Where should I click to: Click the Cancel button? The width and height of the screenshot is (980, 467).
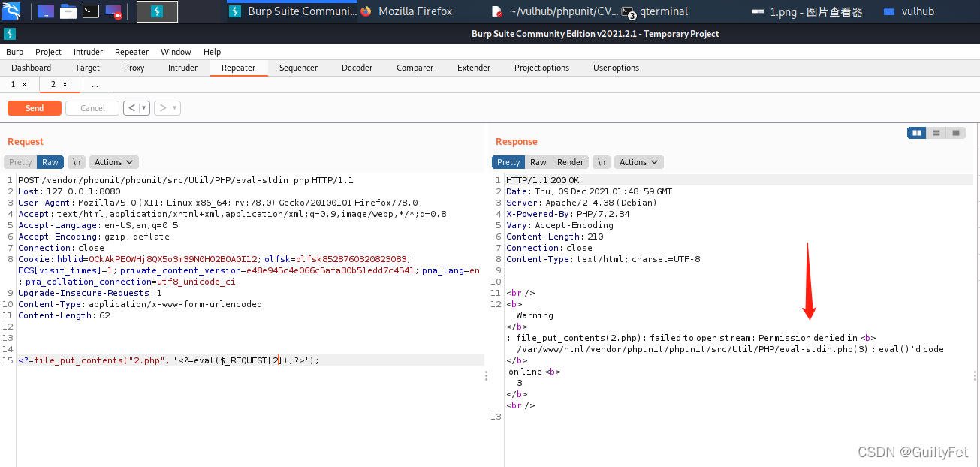[92, 108]
